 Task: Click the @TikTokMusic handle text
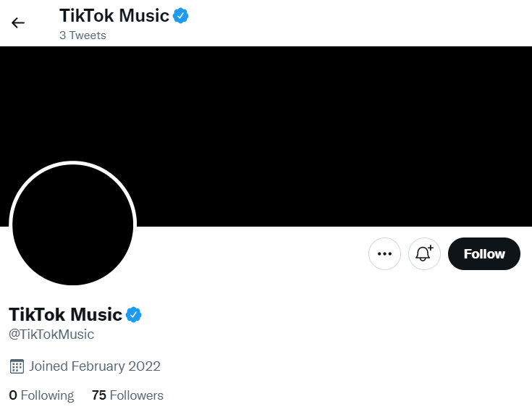point(51,335)
